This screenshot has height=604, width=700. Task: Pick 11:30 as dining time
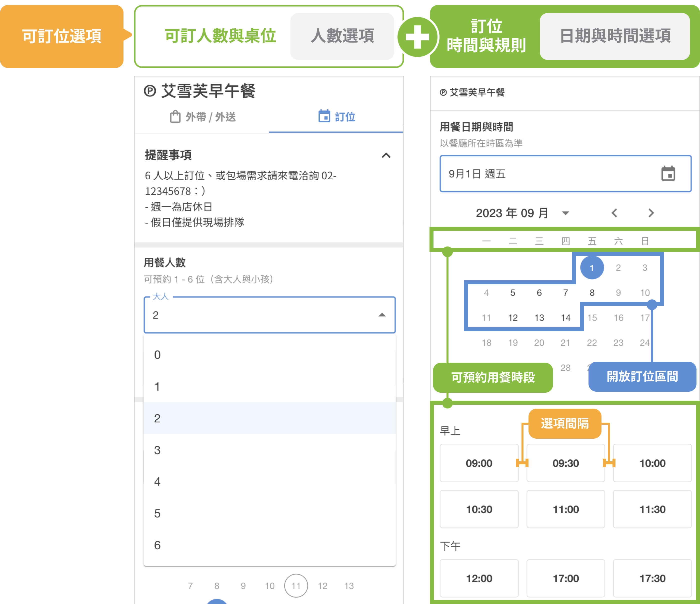652,509
